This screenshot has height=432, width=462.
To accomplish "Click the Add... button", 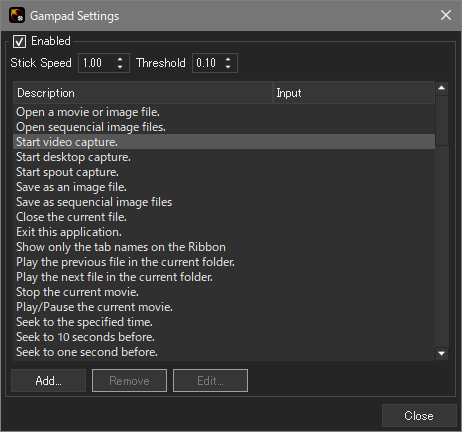I will click(x=49, y=380).
